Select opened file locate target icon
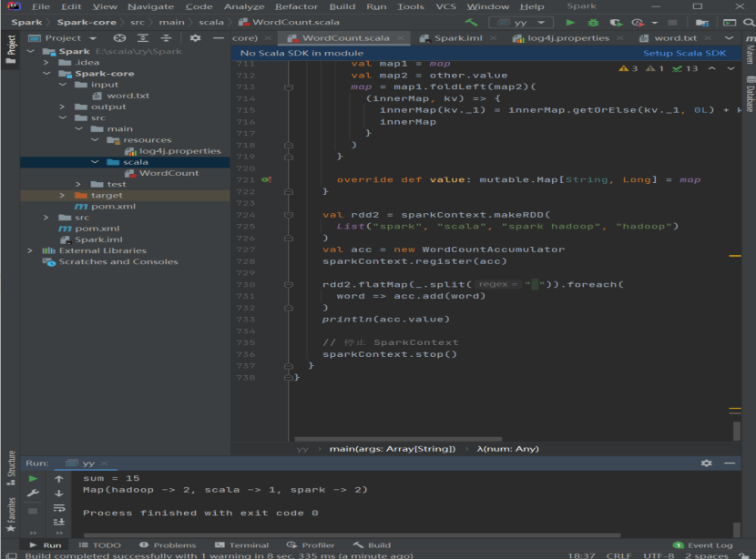 click(119, 38)
